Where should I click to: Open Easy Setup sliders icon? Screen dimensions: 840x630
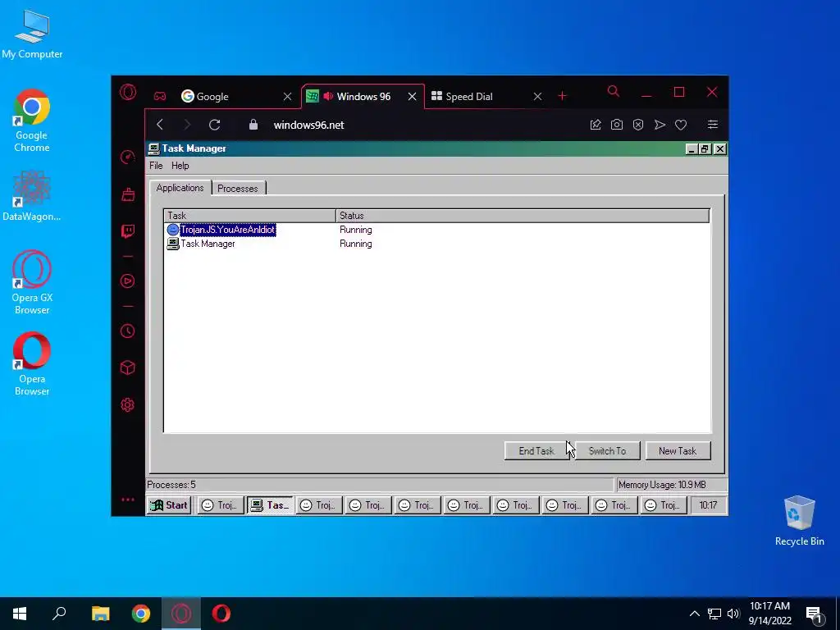click(x=713, y=125)
